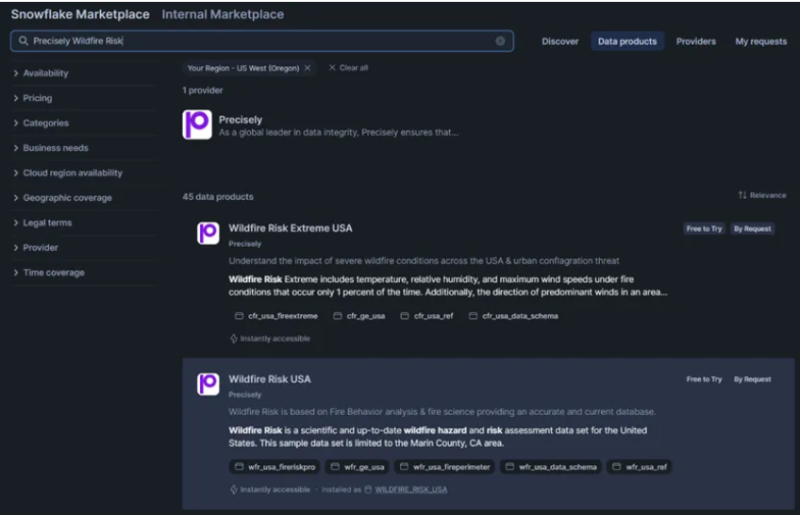Image resolution: width=800 pixels, height=515 pixels.
Task: Click Precisely under Wildfire Risk USA title
Action: [245, 395]
